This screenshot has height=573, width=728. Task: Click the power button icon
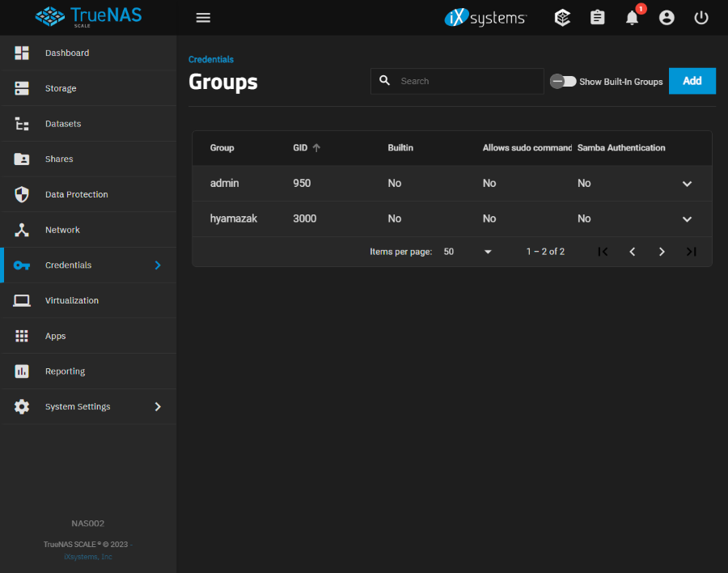pos(701,18)
